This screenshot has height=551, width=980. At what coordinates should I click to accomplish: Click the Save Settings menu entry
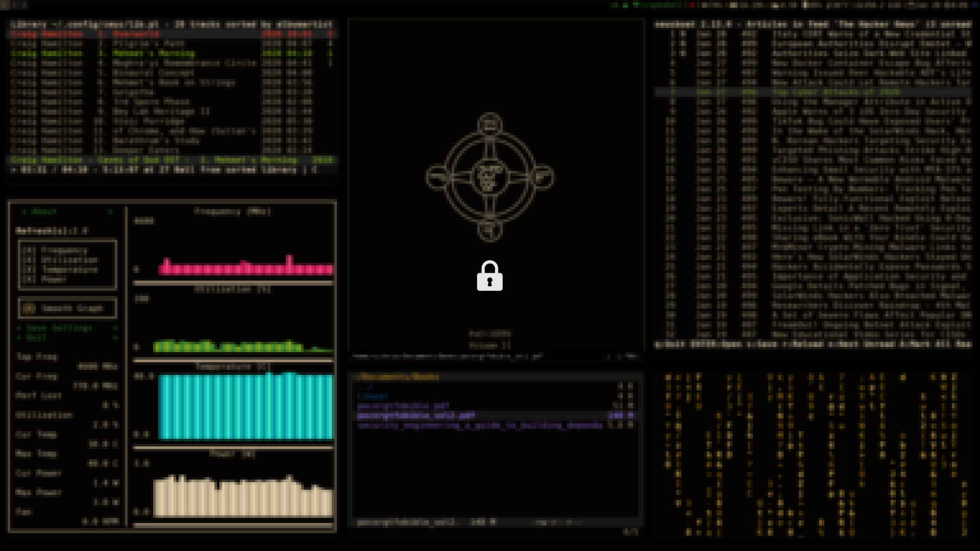pos(59,328)
